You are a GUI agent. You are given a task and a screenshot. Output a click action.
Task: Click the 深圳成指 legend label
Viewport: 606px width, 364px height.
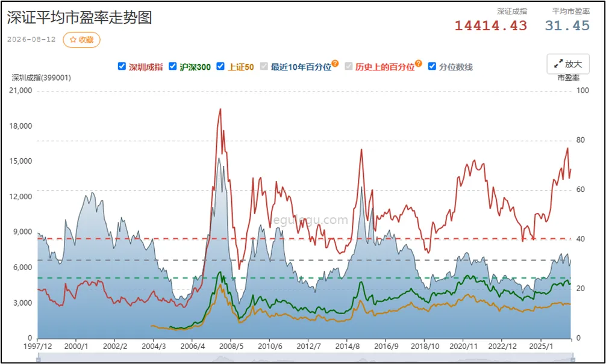[146, 67]
